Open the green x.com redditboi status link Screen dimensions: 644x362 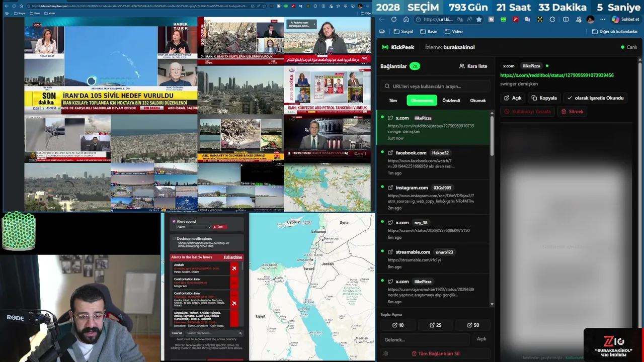[556, 75]
